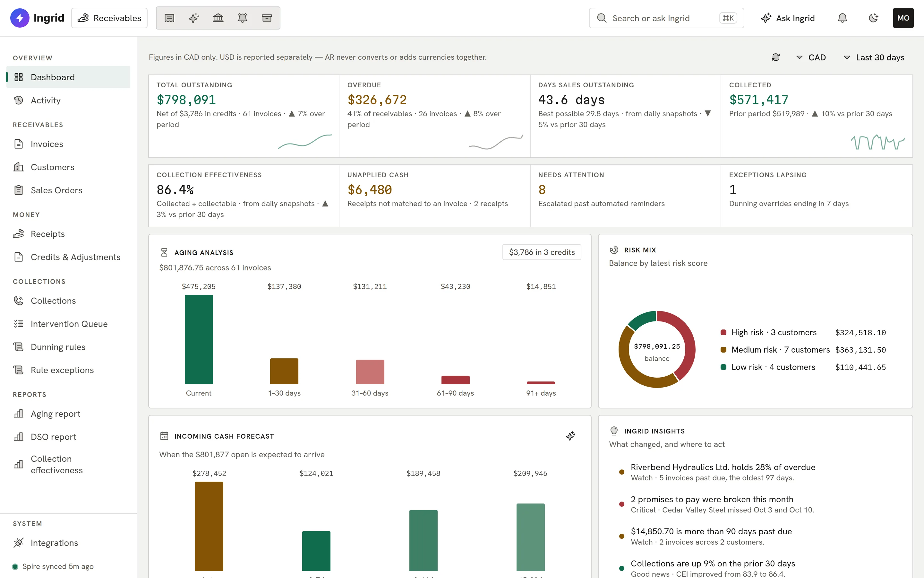Open the archive box icon in toolbar
924x578 pixels.
coord(267,18)
